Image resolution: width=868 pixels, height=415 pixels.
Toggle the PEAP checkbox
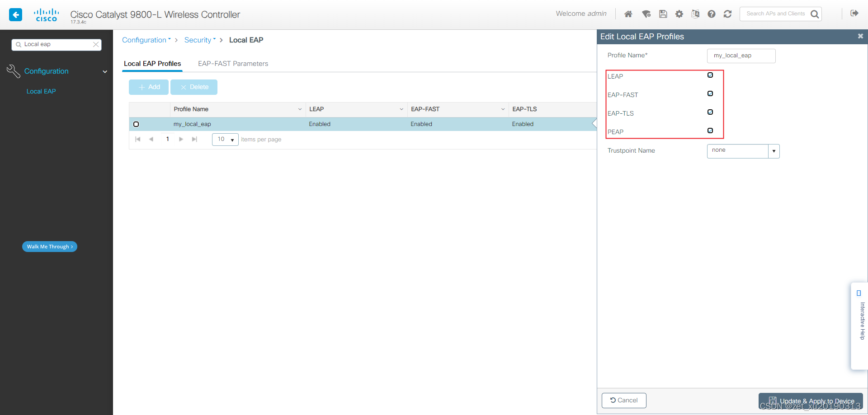[710, 131]
